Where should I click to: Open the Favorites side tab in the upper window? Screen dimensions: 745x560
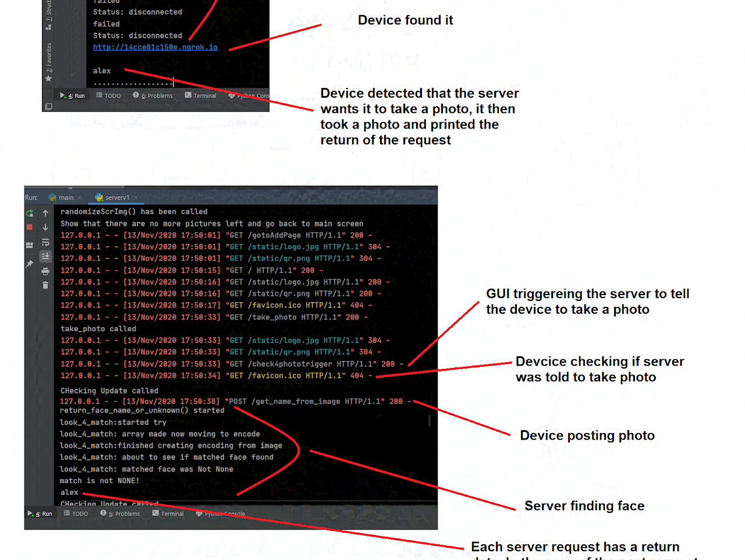coord(49,62)
